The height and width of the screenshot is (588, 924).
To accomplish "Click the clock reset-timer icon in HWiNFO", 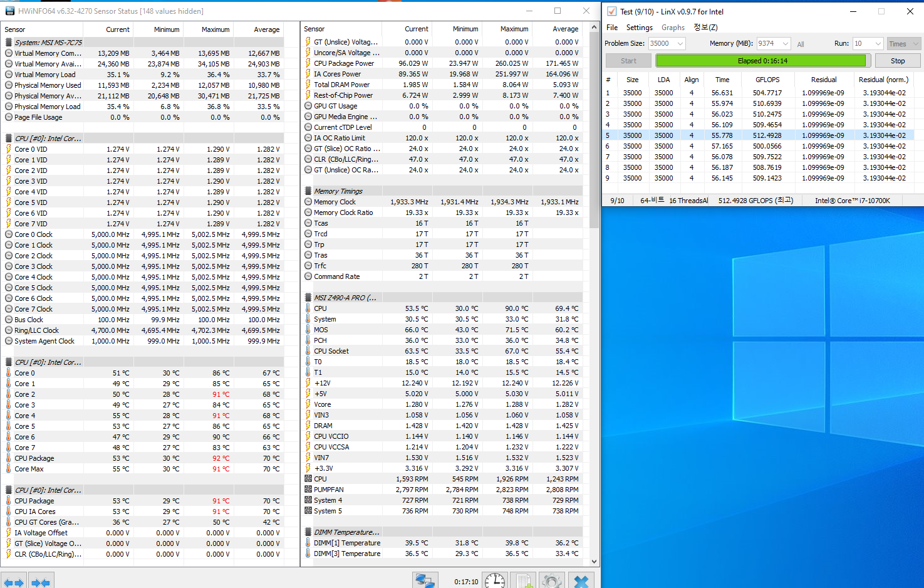I will tap(495, 581).
